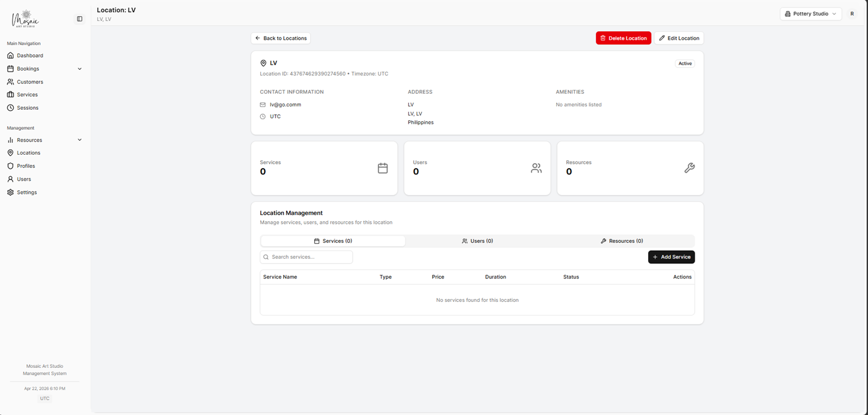This screenshot has height=415, width=868.
Task: Click the Active status badge
Action: click(685, 63)
